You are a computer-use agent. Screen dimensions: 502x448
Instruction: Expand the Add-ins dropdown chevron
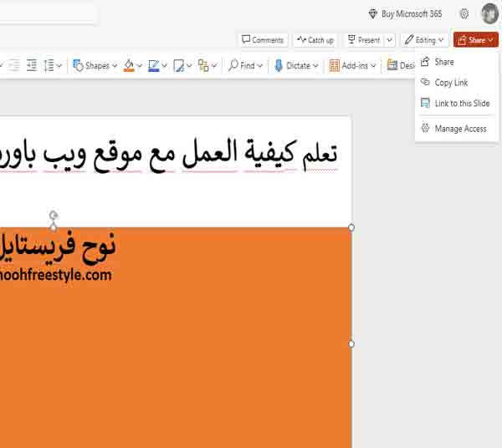click(x=373, y=65)
